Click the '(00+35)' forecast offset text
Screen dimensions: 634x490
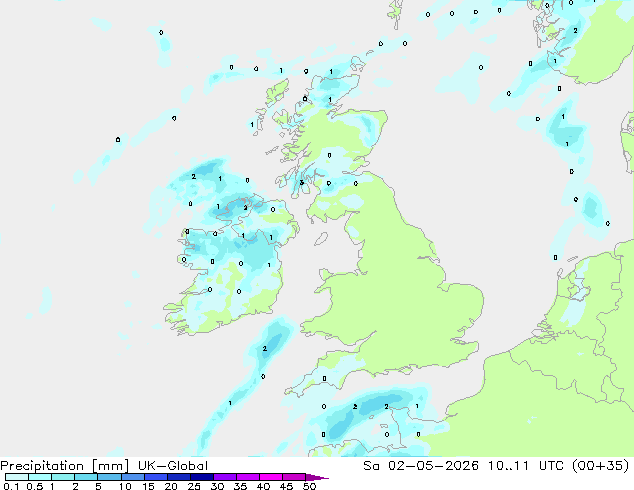pyautogui.click(x=601, y=466)
